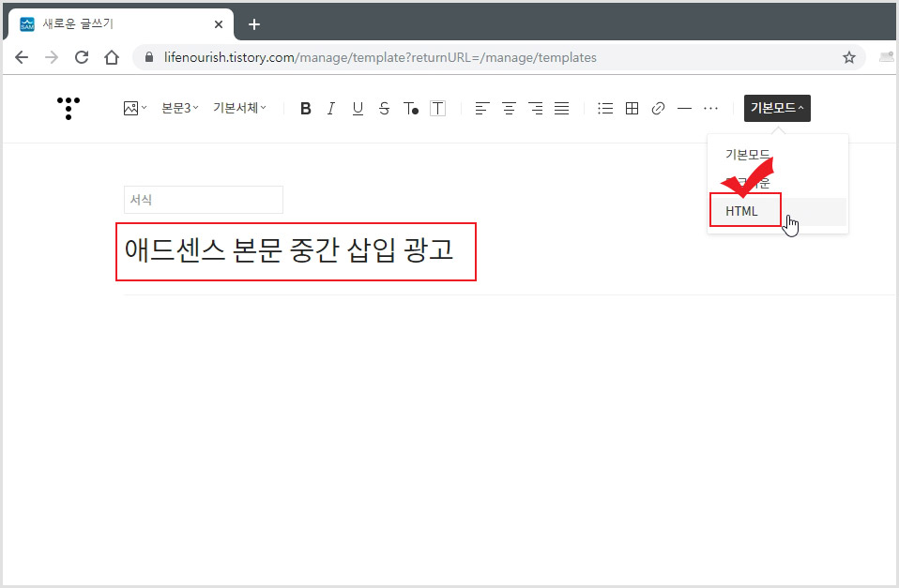Open the image insert dropdown
The height and width of the screenshot is (588, 899).
135,108
